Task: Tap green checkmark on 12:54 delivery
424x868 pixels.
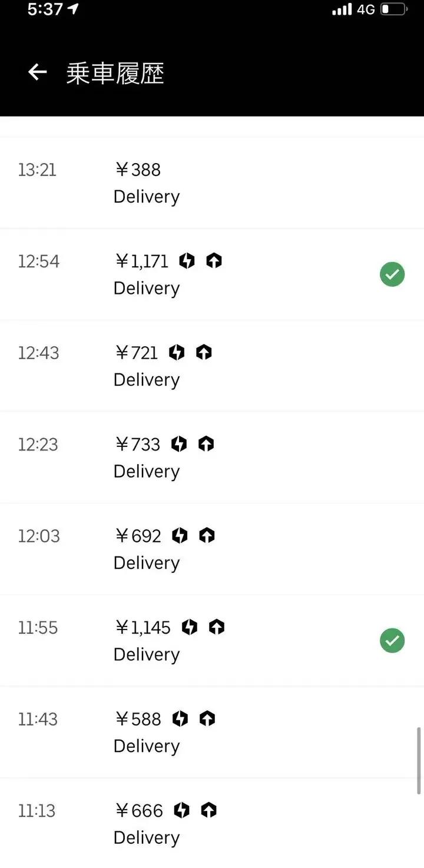Action: click(x=392, y=274)
